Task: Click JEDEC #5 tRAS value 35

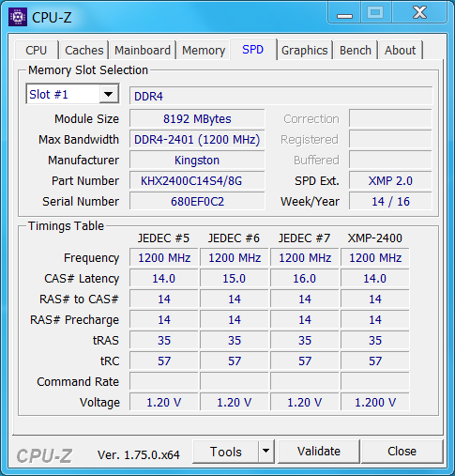Action: (x=164, y=341)
